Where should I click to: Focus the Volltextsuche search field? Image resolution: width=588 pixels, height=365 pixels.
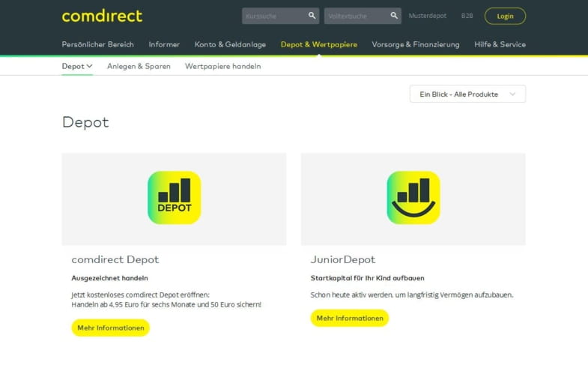click(x=363, y=16)
